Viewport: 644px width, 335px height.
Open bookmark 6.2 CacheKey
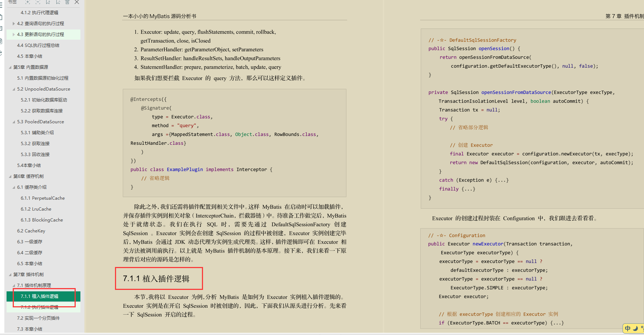click(31, 231)
